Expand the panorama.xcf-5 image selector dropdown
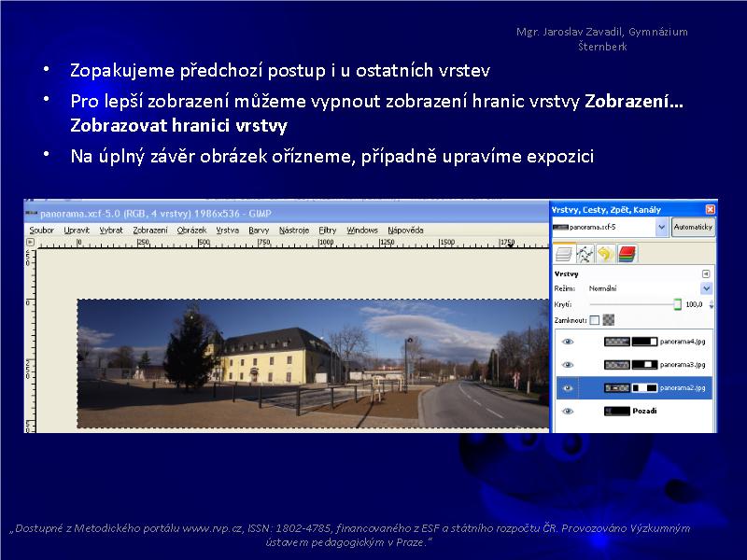This screenshot has height=560, width=747. 661,227
